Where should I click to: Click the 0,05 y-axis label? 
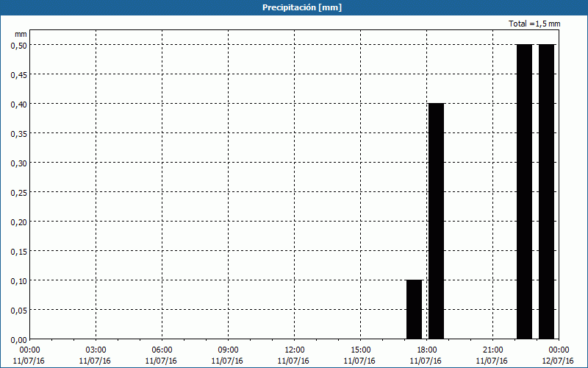(19, 311)
